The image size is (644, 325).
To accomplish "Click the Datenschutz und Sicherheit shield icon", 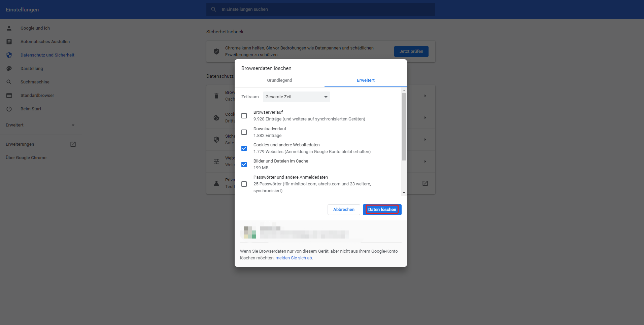I will click(9, 55).
